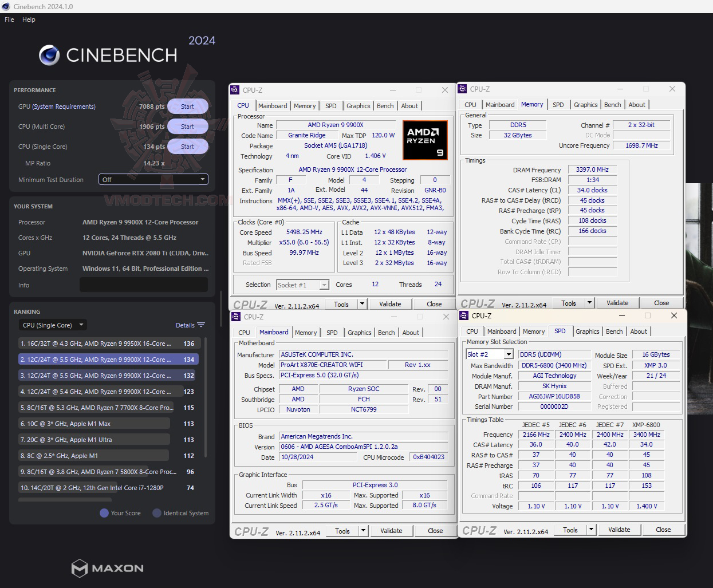Click the ranking list vertical scrollbar
Viewport: 713px width, 588px height.
[x=205, y=397]
